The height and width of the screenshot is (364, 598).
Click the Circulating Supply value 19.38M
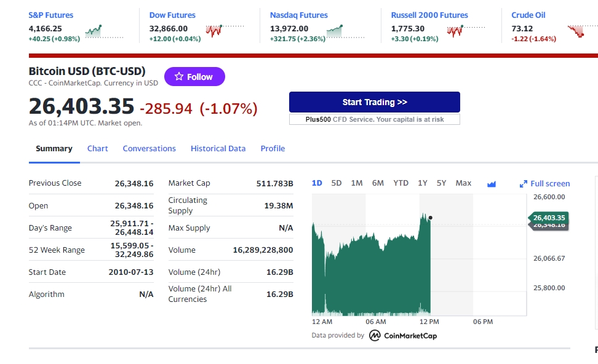point(279,205)
